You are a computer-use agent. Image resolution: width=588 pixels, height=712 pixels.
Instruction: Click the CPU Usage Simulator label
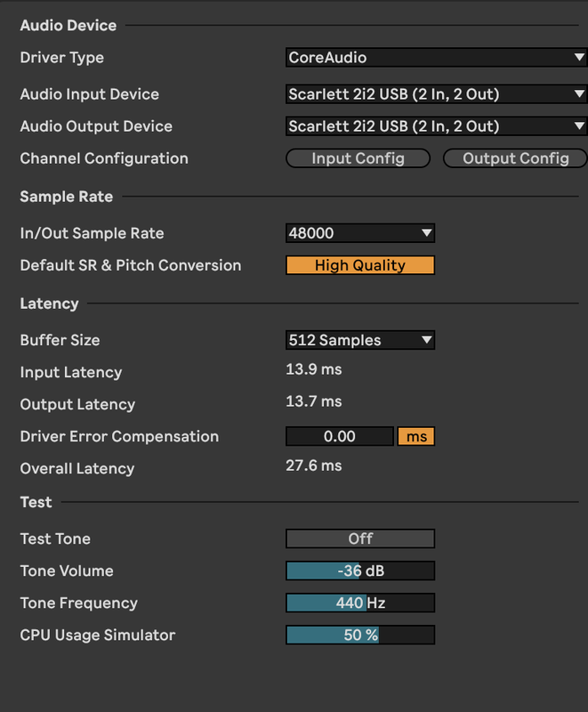pyautogui.click(x=98, y=635)
